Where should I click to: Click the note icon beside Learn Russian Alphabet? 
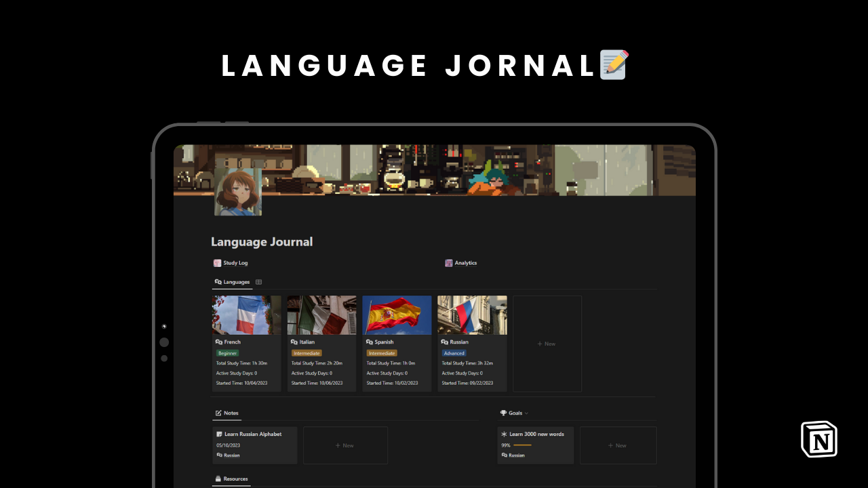220,434
